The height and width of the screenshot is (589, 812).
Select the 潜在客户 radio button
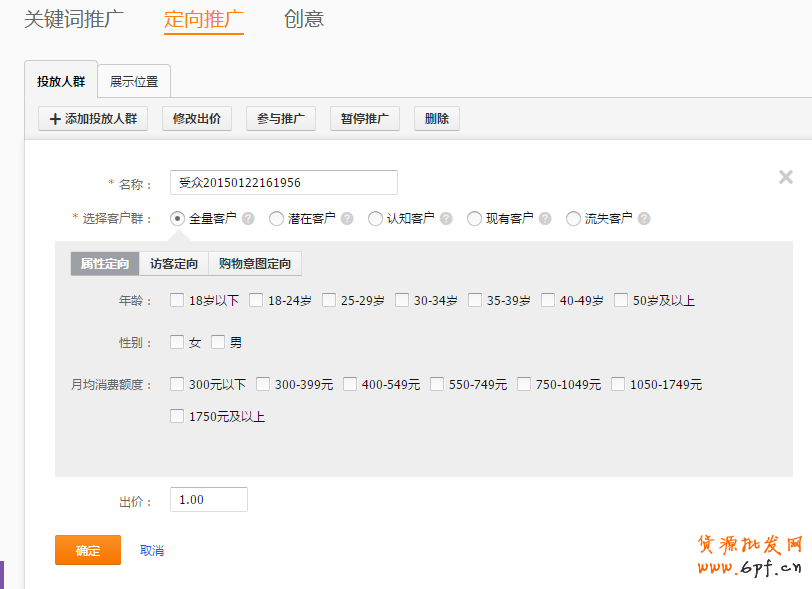coord(276,218)
